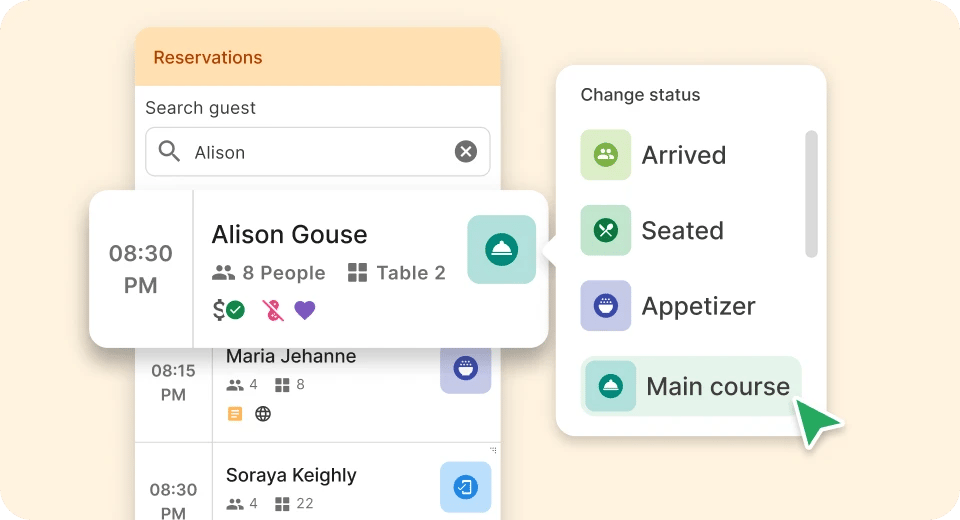
Task: Click the Table 2 grid icon
Action: tap(358, 273)
